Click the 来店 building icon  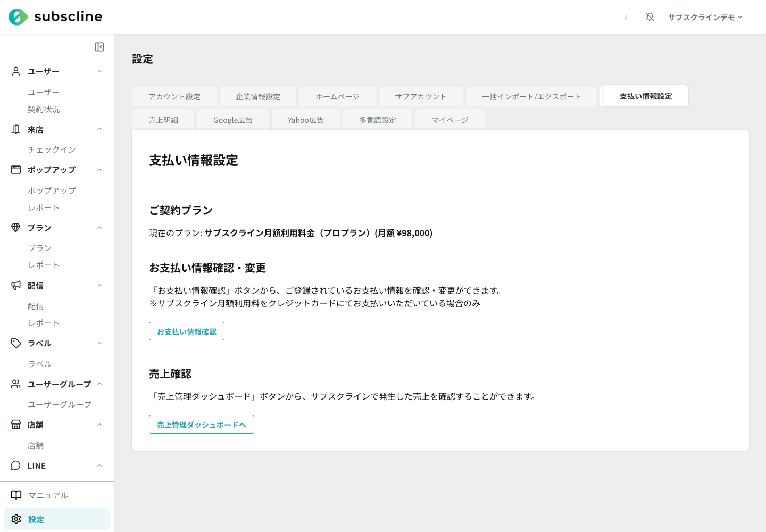[x=16, y=129]
